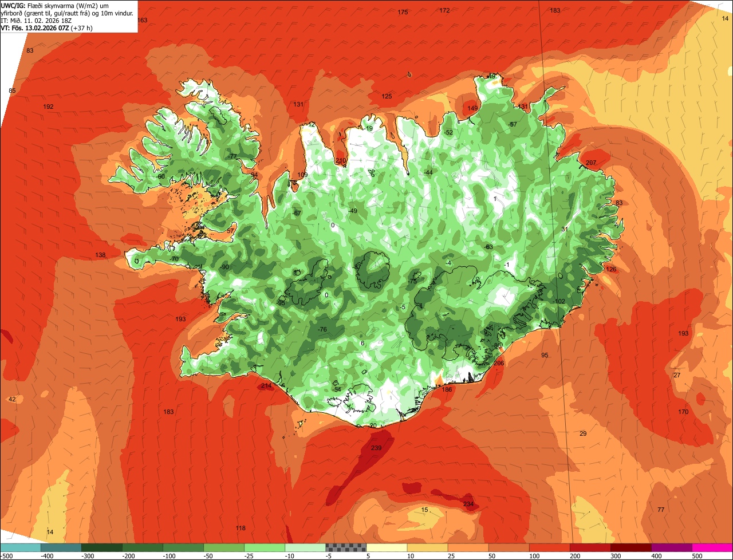This screenshot has height=560, width=733.
Task: Select the dark red swatch between 300 and 400
Action: click(631, 547)
